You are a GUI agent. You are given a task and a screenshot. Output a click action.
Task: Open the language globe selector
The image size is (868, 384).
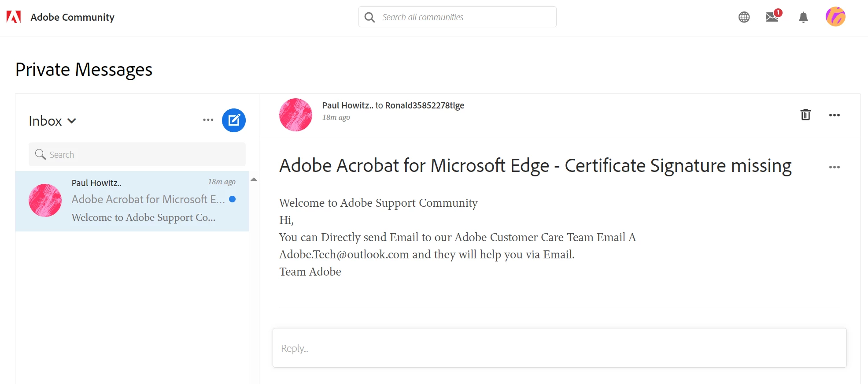click(x=744, y=17)
